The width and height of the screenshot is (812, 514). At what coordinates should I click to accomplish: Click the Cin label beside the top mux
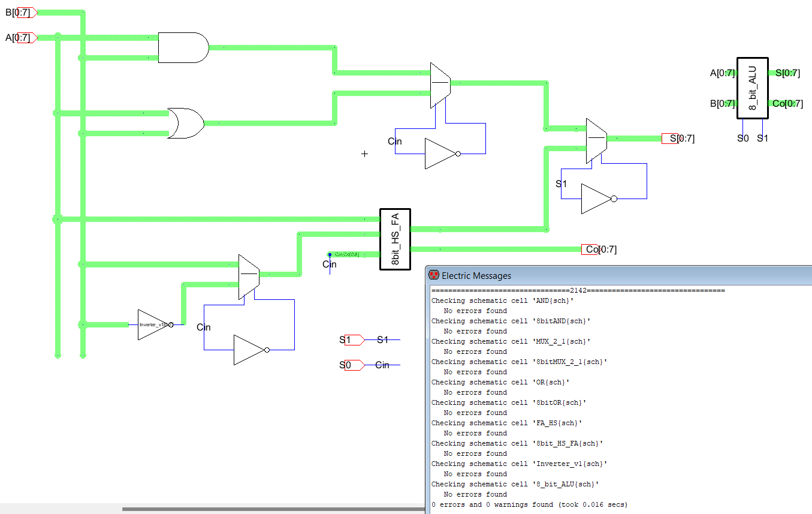click(395, 142)
